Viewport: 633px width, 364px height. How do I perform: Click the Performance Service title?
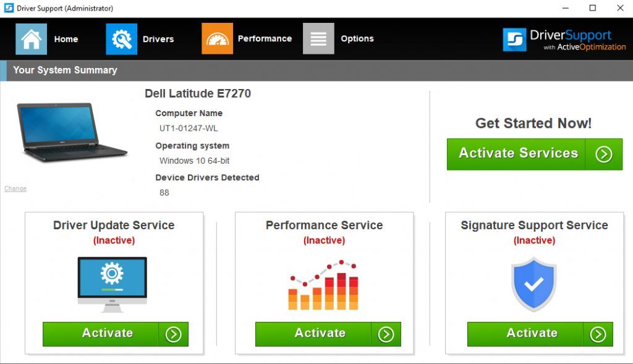click(x=324, y=225)
